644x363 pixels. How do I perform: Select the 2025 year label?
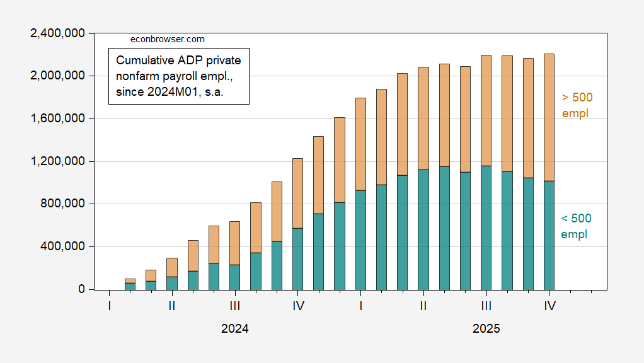[486, 329]
